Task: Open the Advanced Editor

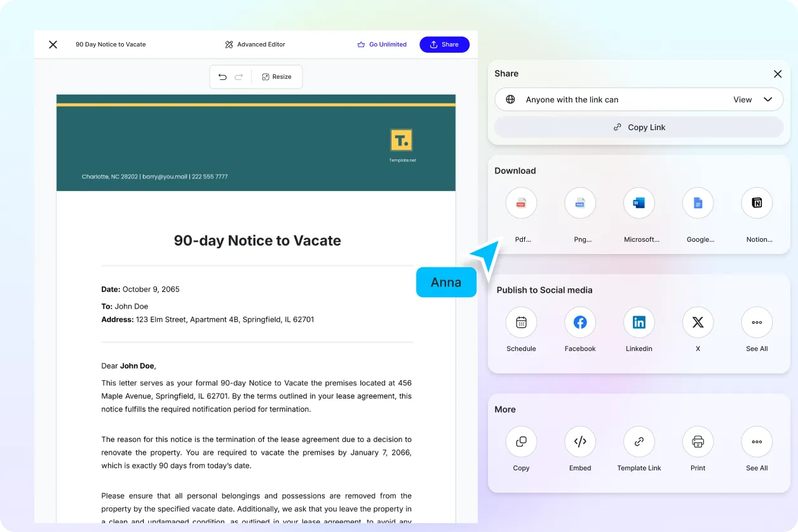Action: (x=255, y=44)
